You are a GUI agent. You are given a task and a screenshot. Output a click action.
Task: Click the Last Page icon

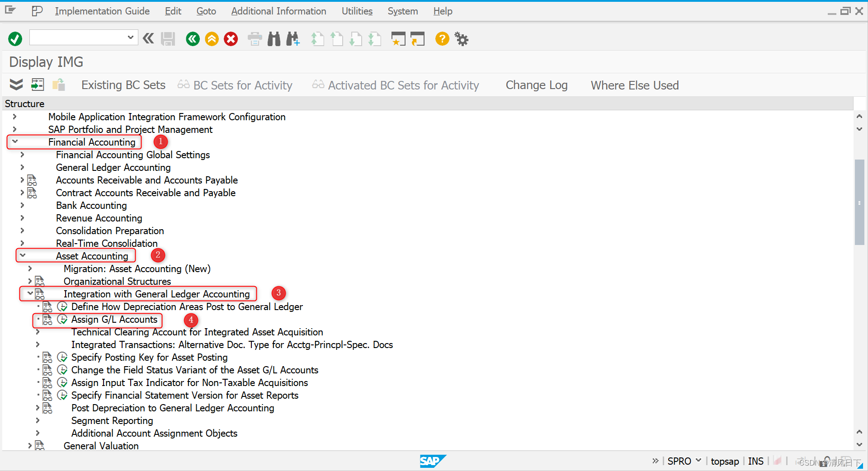coord(375,39)
